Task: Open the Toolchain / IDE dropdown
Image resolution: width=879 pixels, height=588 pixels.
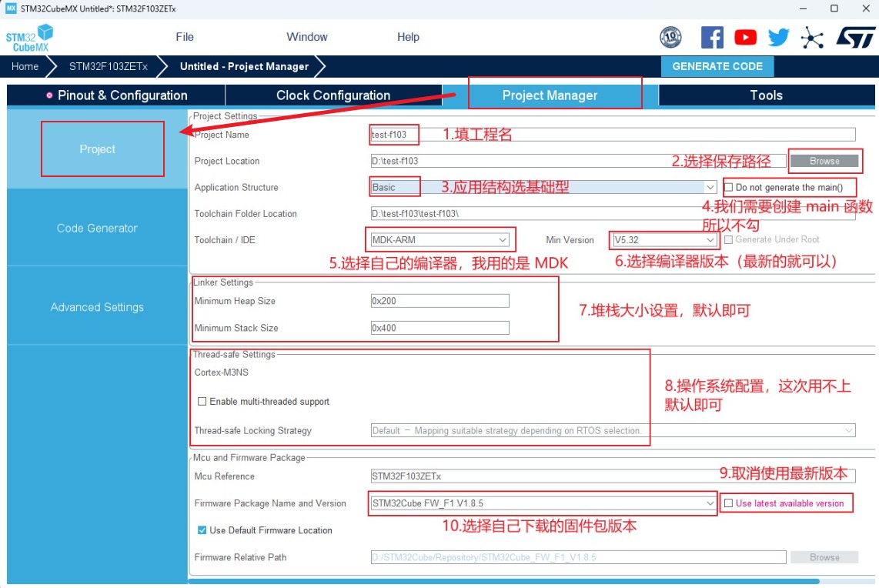Action: 439,240
